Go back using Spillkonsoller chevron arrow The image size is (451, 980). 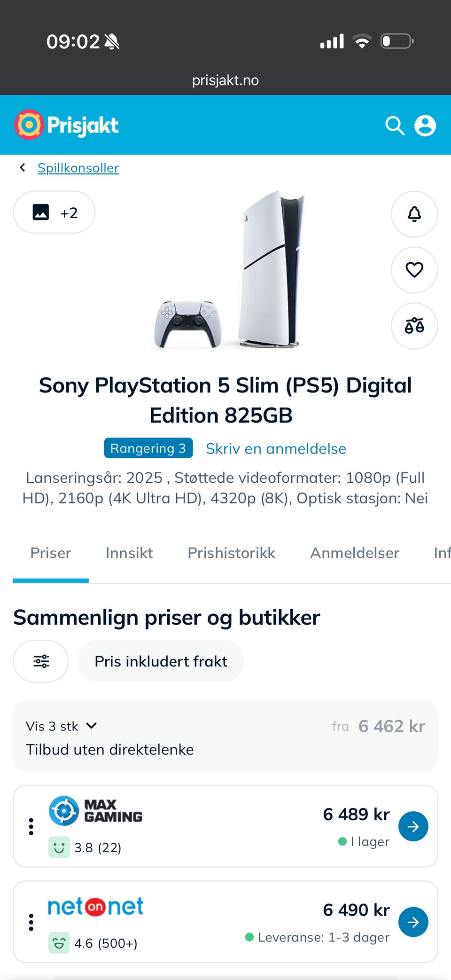tap(22, 167)
